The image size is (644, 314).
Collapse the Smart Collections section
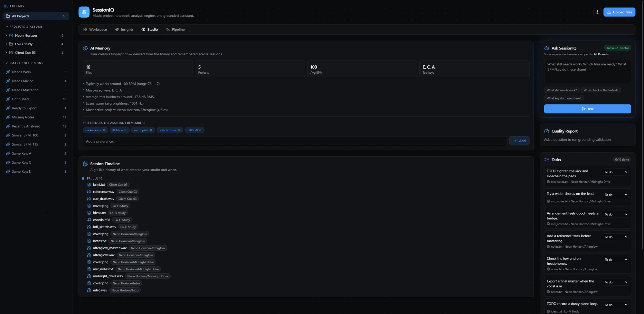(x=6, y=63)
